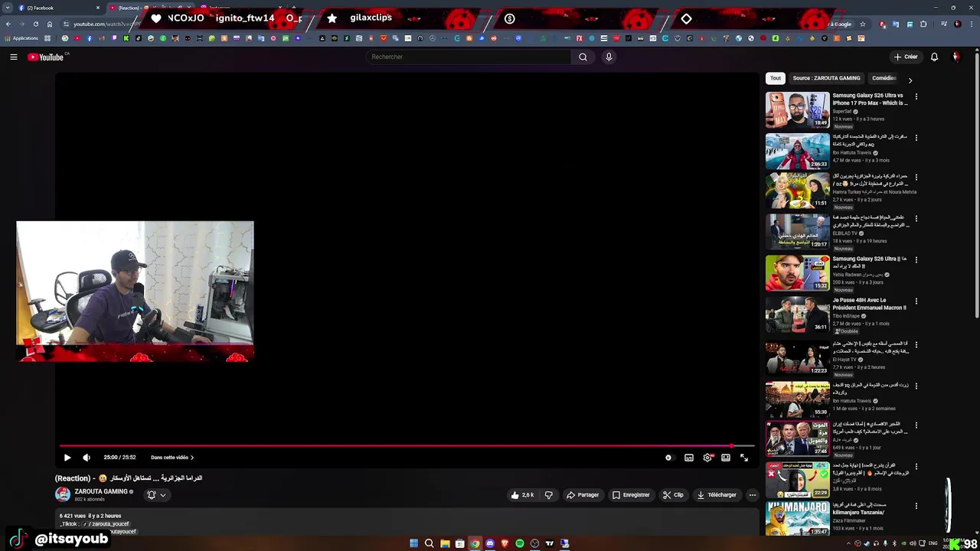Open Spotify from the taskbar

click(520, 543)
